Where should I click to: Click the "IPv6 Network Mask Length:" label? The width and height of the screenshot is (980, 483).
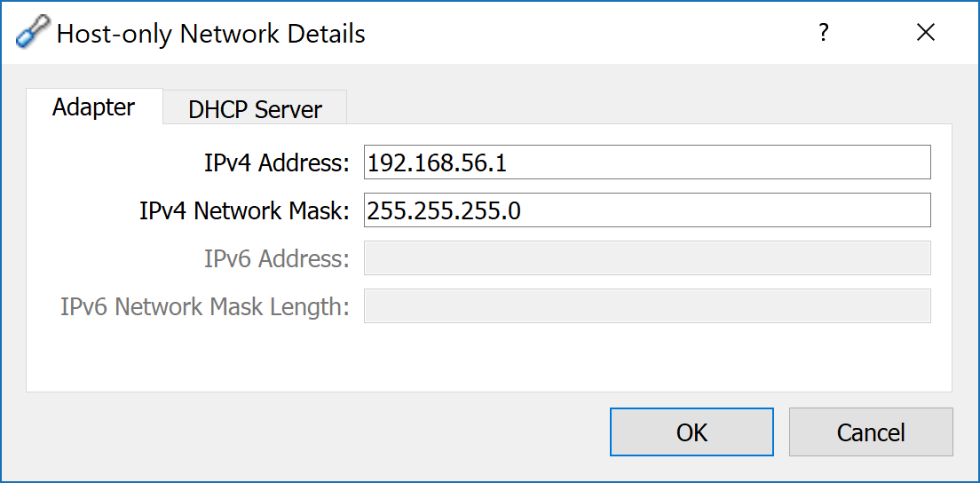click(204, 307)
